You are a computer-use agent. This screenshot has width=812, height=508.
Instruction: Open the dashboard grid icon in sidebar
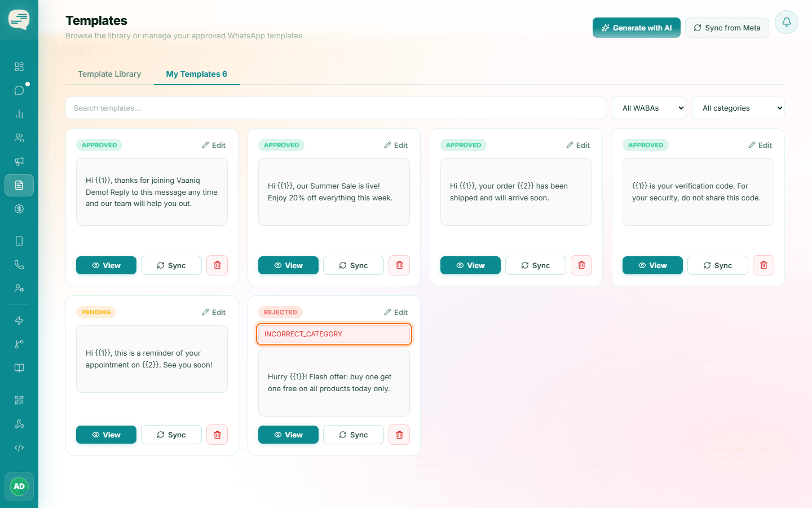[x=19, y=67]
